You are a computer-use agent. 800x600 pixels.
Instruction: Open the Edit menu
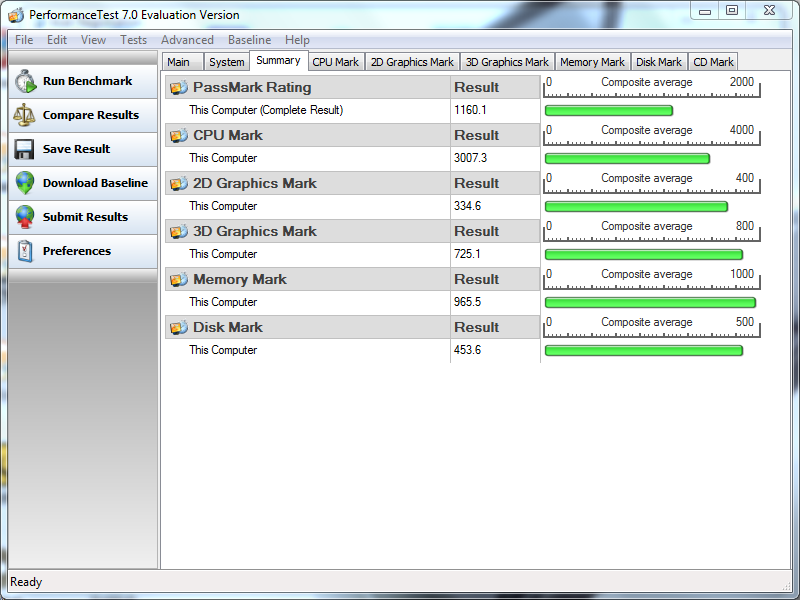57,40
